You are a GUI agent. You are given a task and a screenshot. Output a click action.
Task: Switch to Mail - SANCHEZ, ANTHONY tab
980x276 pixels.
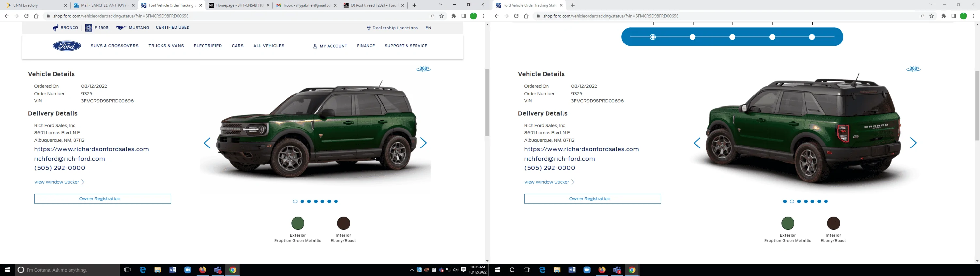pyautogui.click(x=104, y=5)
